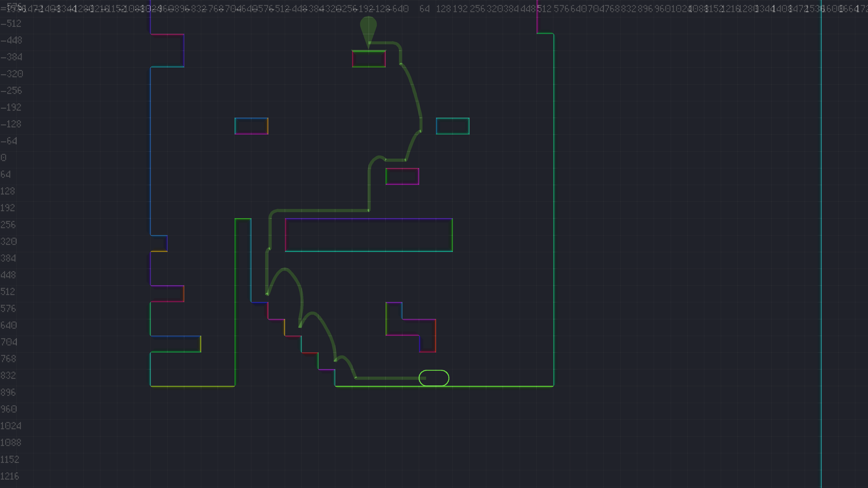This screenshot has height=488, width=868.
Task: Click the first large arc of green path
Action: coord(285,269)
